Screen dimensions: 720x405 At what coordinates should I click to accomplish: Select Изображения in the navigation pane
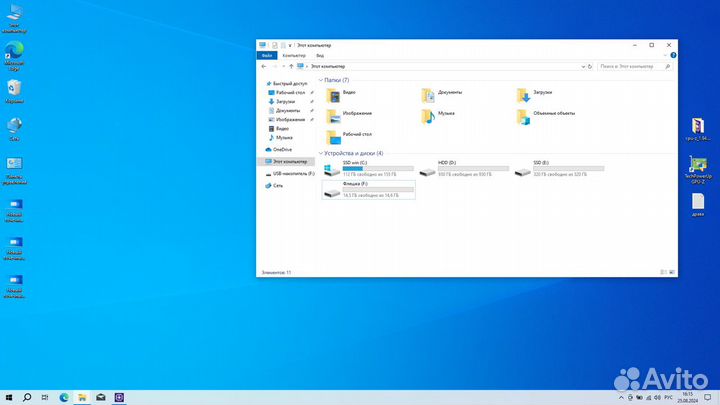(287, 119)
